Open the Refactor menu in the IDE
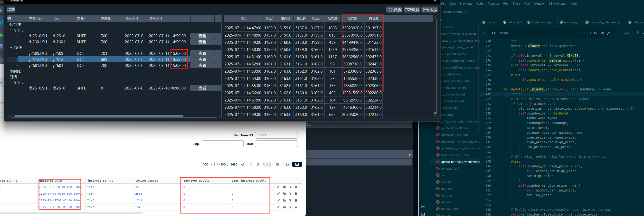This screenshot has width=644, height=216. click(493, 4)
